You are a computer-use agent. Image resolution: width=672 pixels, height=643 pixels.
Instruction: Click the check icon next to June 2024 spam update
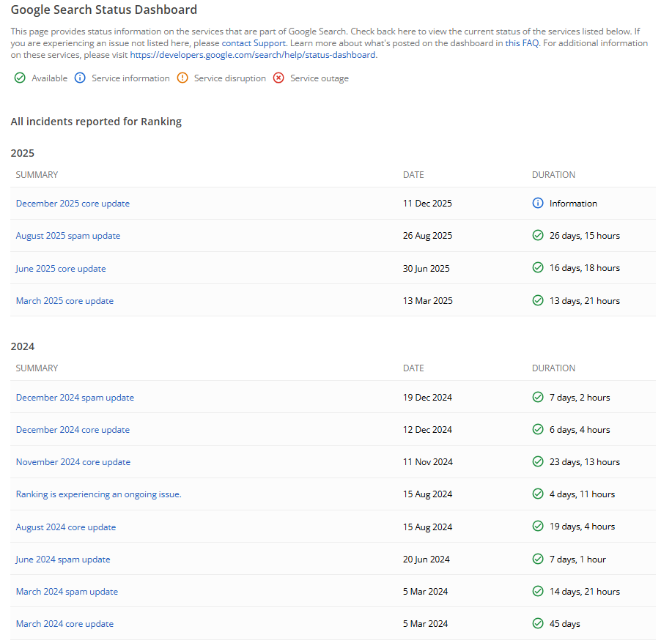(x=537, y=559)
